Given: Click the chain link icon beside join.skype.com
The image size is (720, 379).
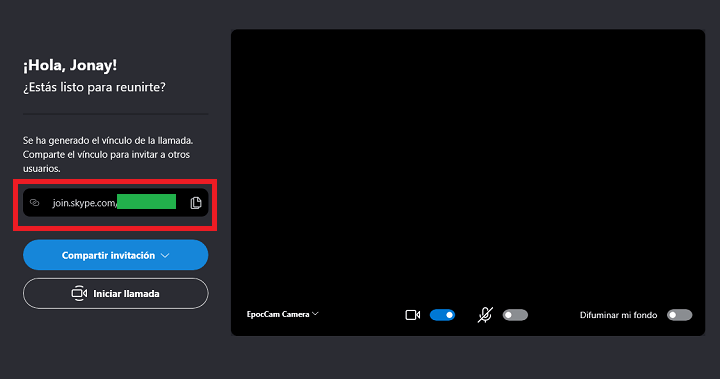Looking at the screenshot, I should [35, 203].
